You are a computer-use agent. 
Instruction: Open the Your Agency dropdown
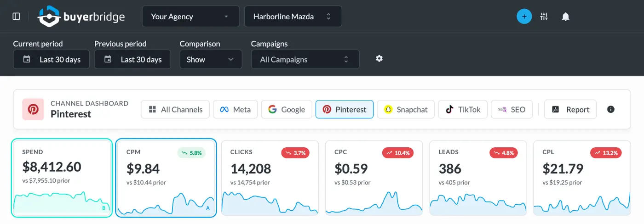tap(191, 17)
